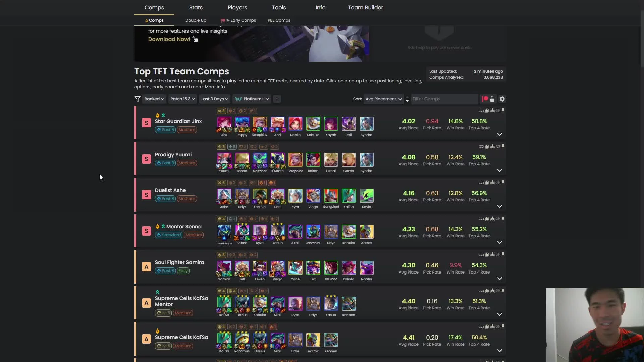This screenshot has width=644, height=362.
Task: Copy link for Star Guardian Jinx comp
Action: coord(481,111)
